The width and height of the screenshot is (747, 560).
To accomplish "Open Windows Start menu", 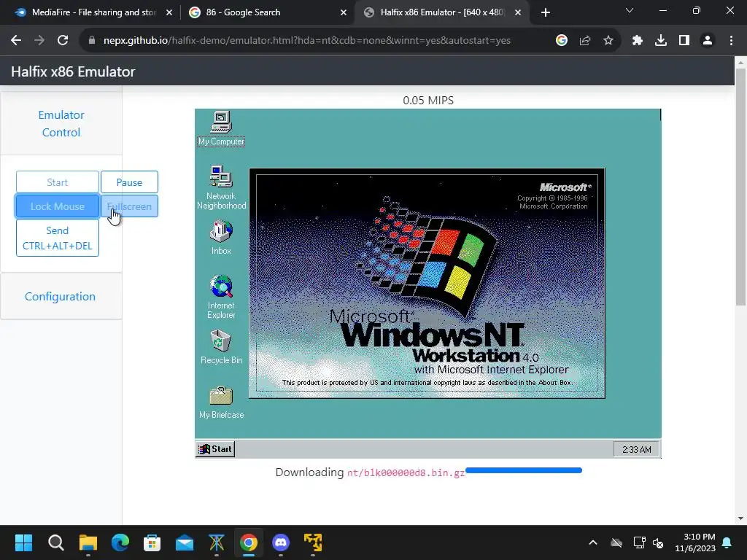I will 23,542.
